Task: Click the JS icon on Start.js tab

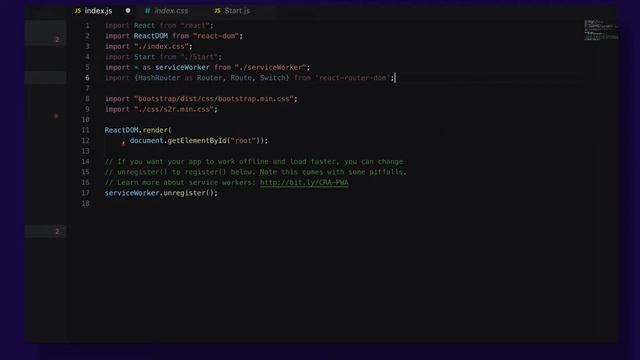Action: point(217,11)
